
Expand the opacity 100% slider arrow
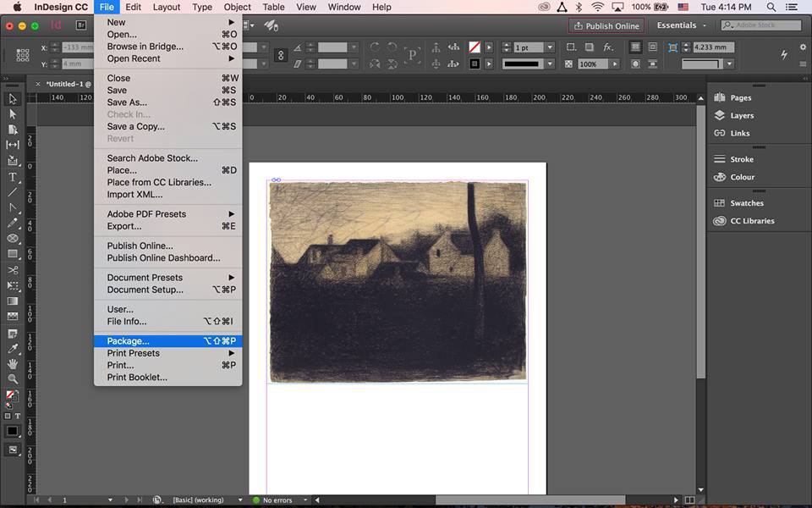[615, 63]
